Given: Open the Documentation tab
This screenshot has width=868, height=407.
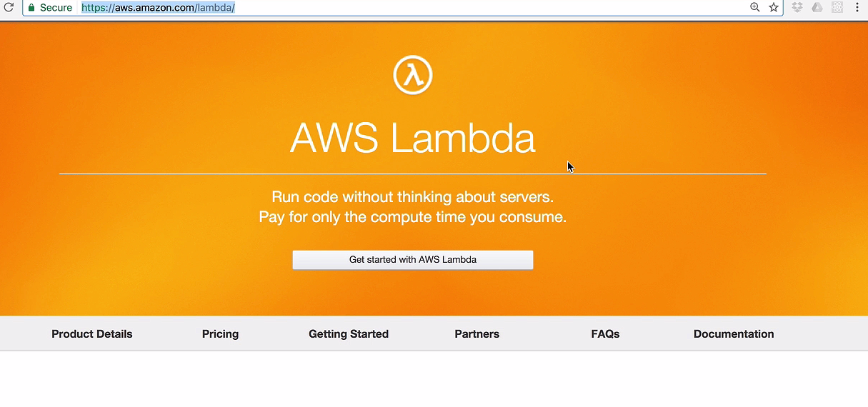Looking at the screenshot, I should (734, 333).
